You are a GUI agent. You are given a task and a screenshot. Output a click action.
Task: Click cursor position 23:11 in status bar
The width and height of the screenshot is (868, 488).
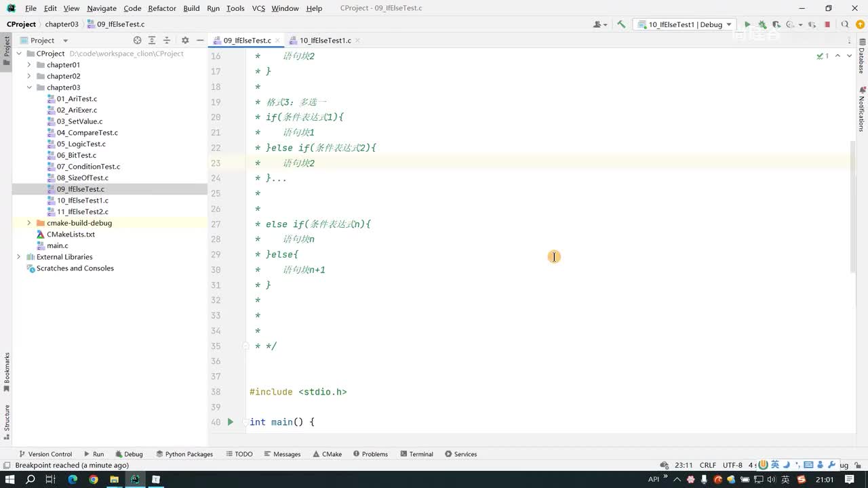pyautogui.click(x=684, y=465)
